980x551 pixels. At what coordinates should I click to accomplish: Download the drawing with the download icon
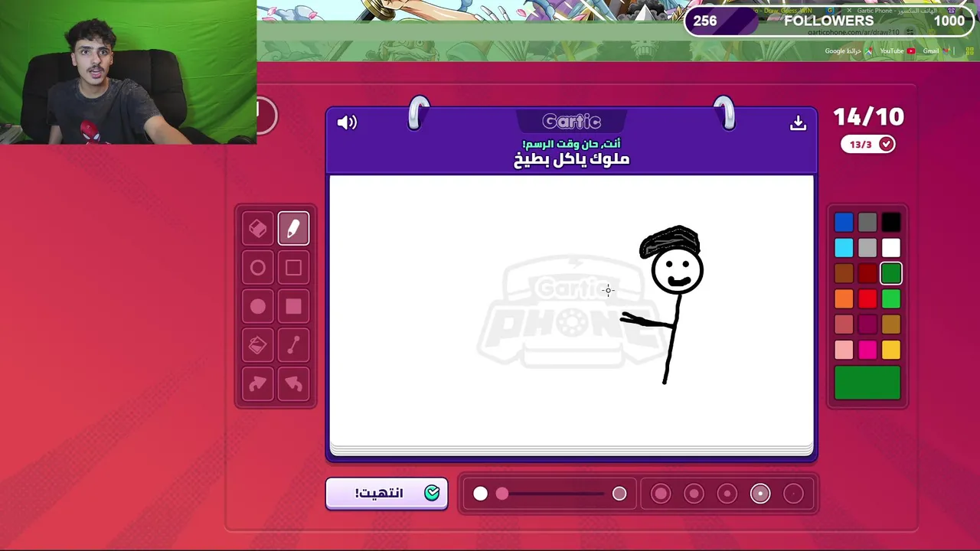click(798, 123)
